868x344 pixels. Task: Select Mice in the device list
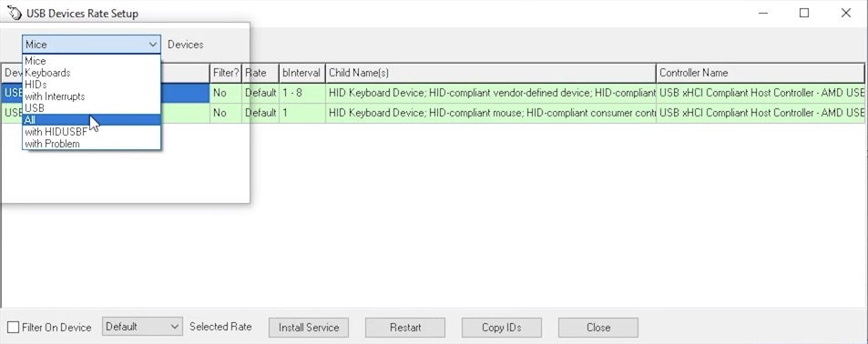pos(91,61)
